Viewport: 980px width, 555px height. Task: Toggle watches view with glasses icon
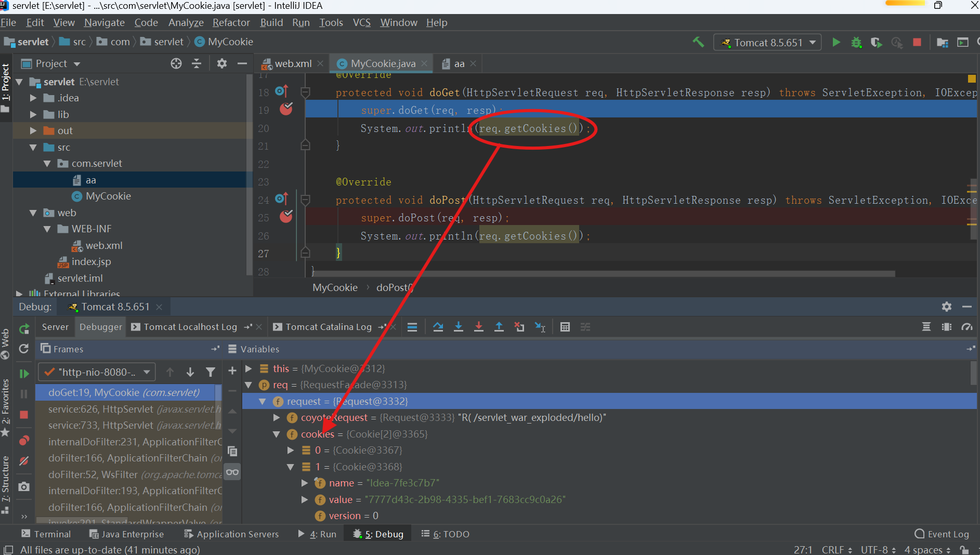(232, 472)
